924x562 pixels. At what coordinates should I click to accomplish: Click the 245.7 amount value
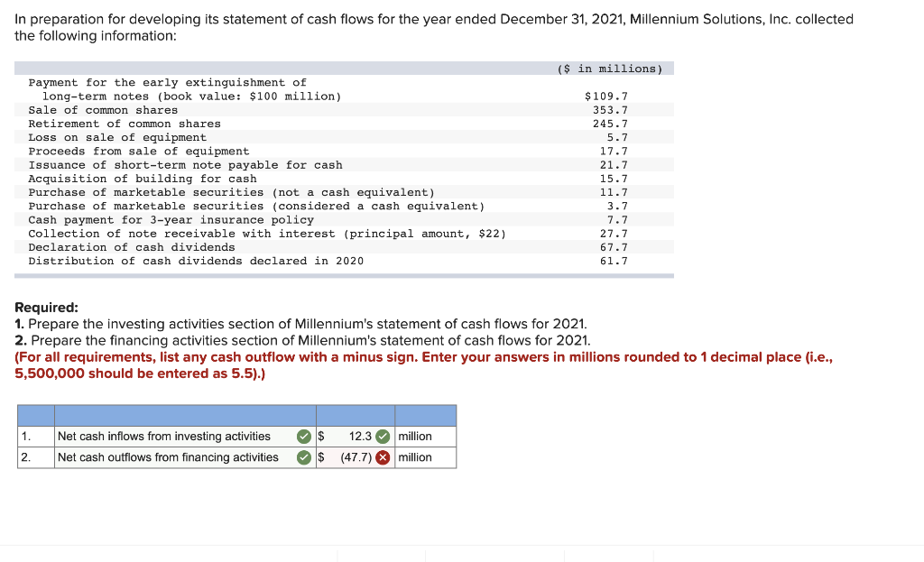tap(610, 124)
